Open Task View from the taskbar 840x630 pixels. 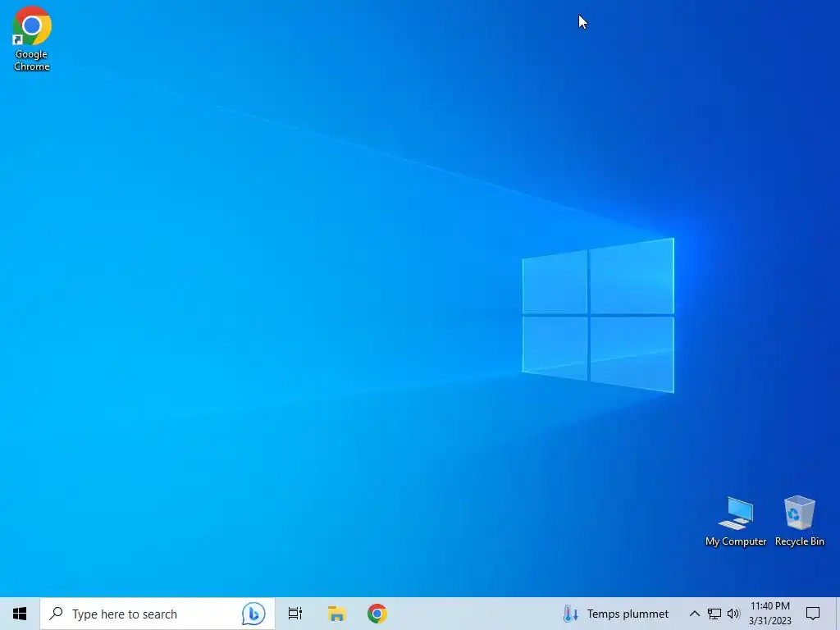click(x=295, y=614)
